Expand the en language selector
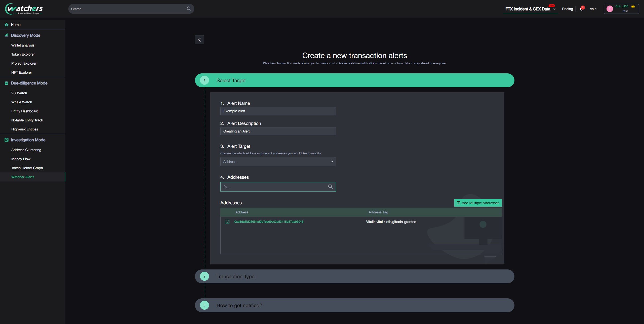This screenshot has height=324, width=644. tap(593, 9)
